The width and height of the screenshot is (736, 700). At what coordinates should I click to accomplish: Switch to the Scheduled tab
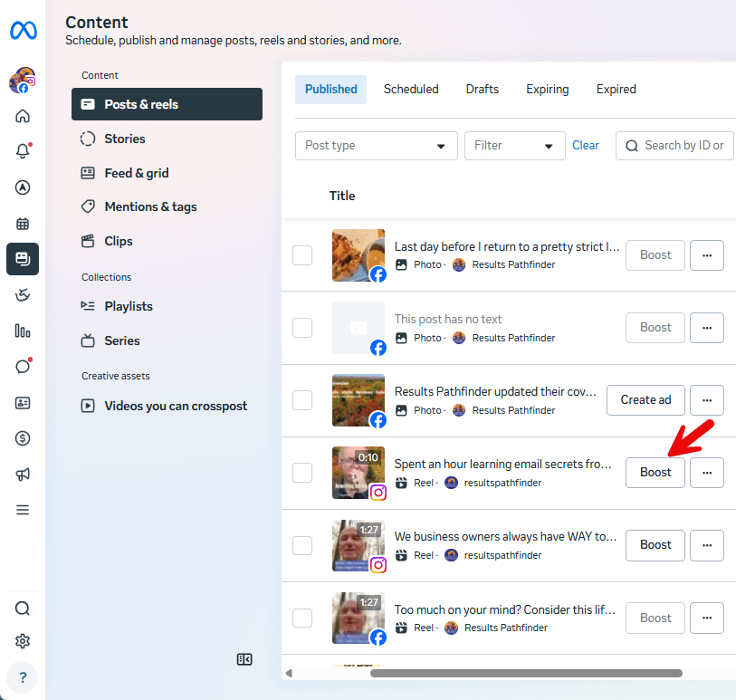(411, 90)
